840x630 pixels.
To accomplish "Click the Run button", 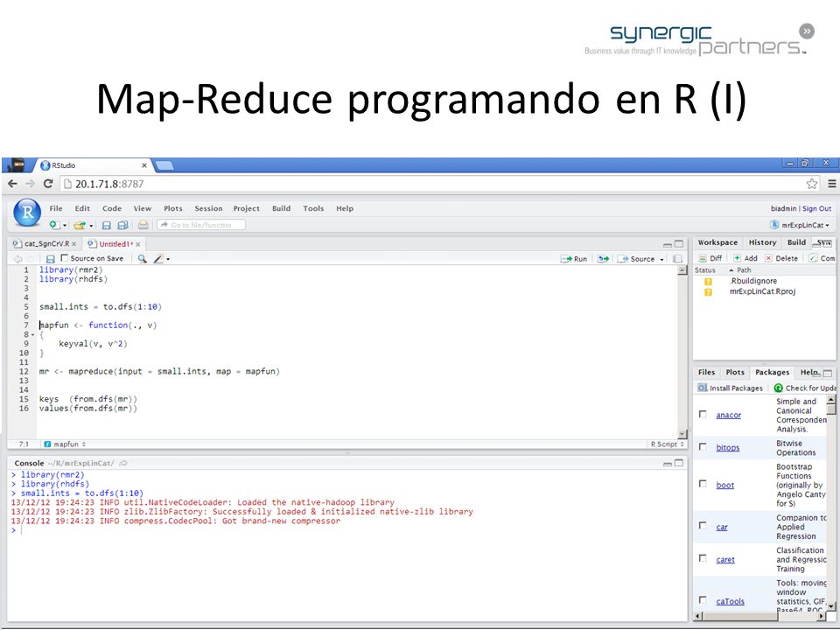I will (574, 259).
